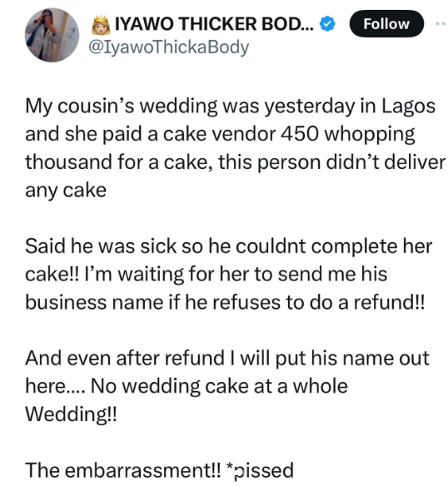Click the line "Said he was sick"

(x=228, y=246)
